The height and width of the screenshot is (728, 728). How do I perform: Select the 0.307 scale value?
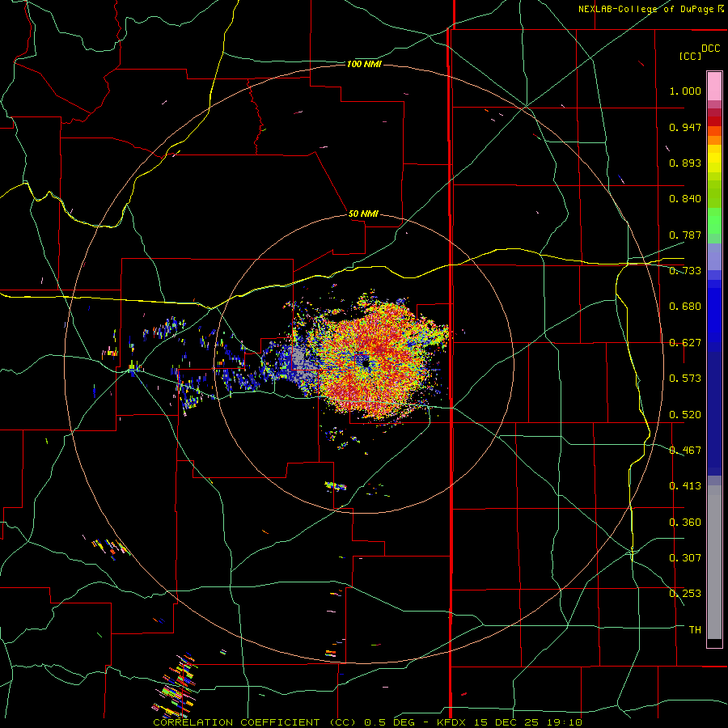tap(685, 558)
